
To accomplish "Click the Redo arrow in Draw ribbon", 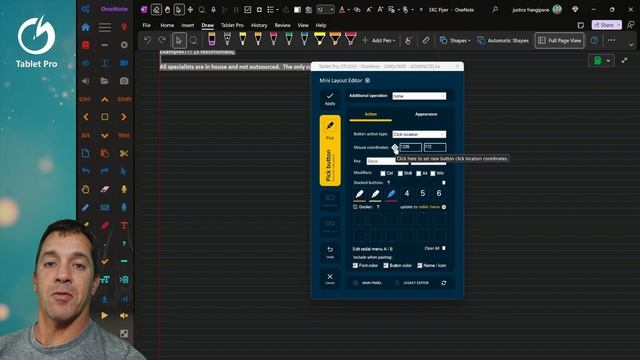I will [162, 40].
